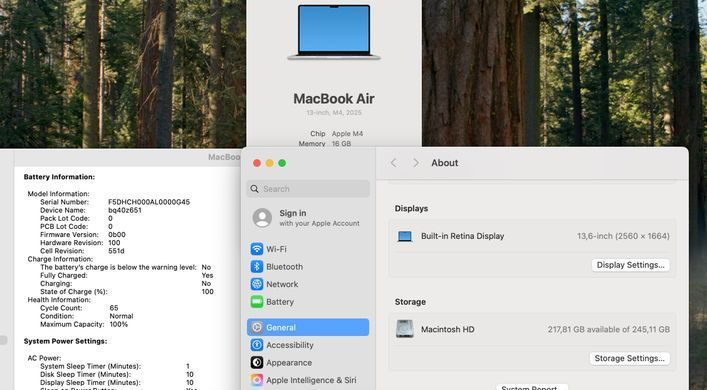Click the Condition value Normal
Image resolution: width=707 pixels, height=390 pixels.
(121, 316)
